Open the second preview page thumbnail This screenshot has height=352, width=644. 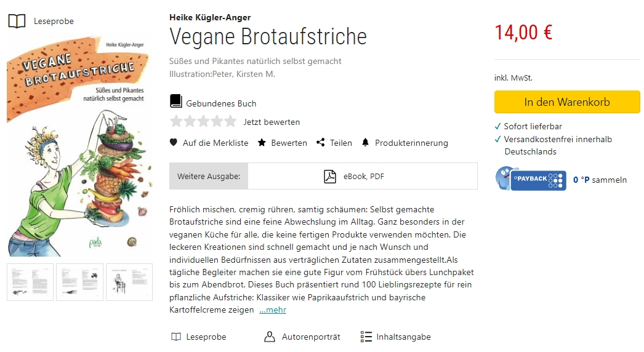[x=79, y=282]
